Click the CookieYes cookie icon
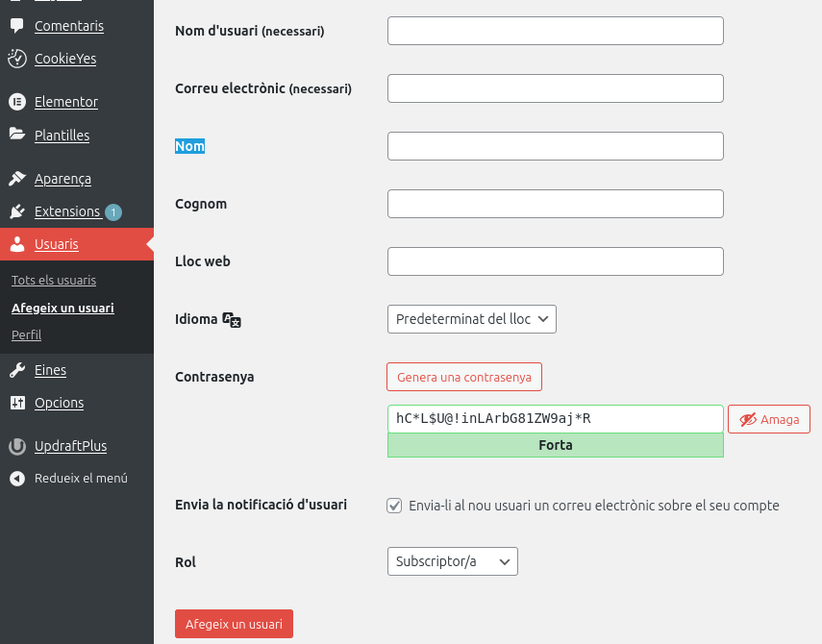The image size is (822, 644). (x=16, y=59)
